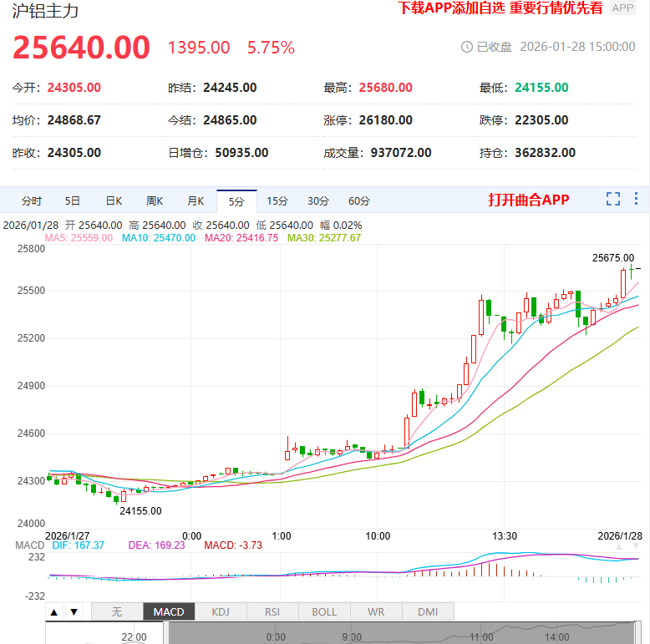650x644 pixels.
Task: Switch to the 分时 chart tab
Action: point(32,201)
